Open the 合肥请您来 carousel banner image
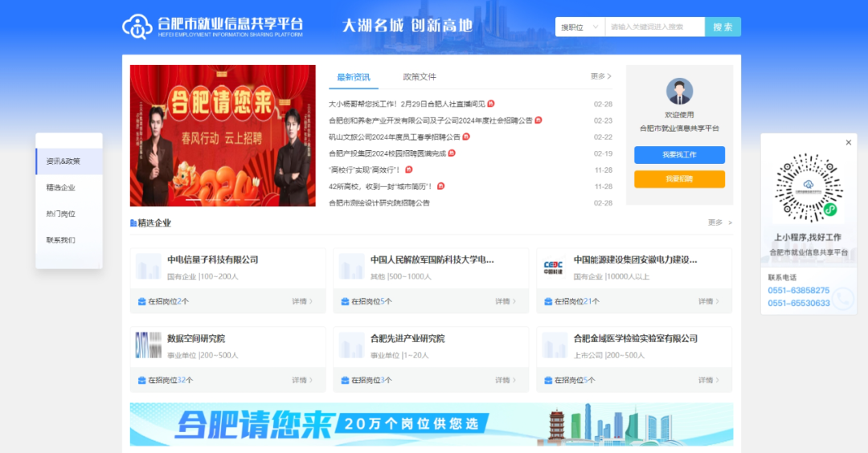Image resolution: width=868 pixels, height=453 pixels. [x=223, y=136]
